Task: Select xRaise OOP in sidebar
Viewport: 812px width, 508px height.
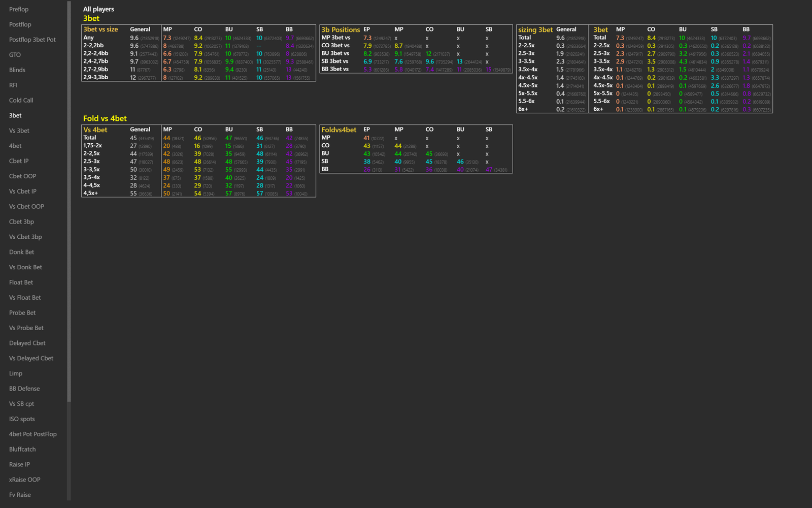Action: tap(24, 480)
